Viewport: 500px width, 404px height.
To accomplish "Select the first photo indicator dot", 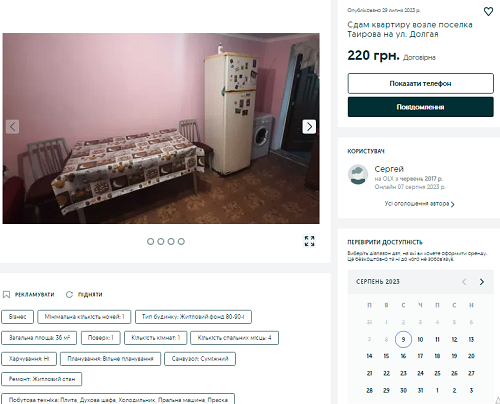I will tap(151, 241).
